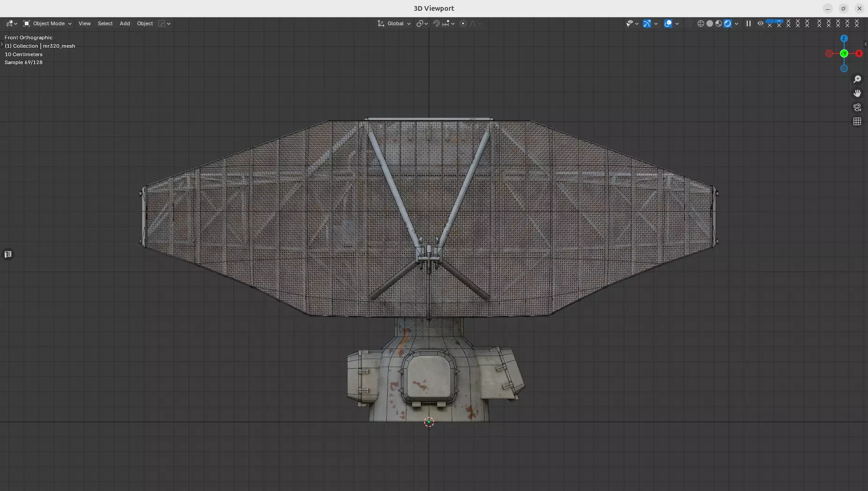868x491 pixels.
Task: Click the negative X axis gizmo circle
Action: click(x=829, y=53)
